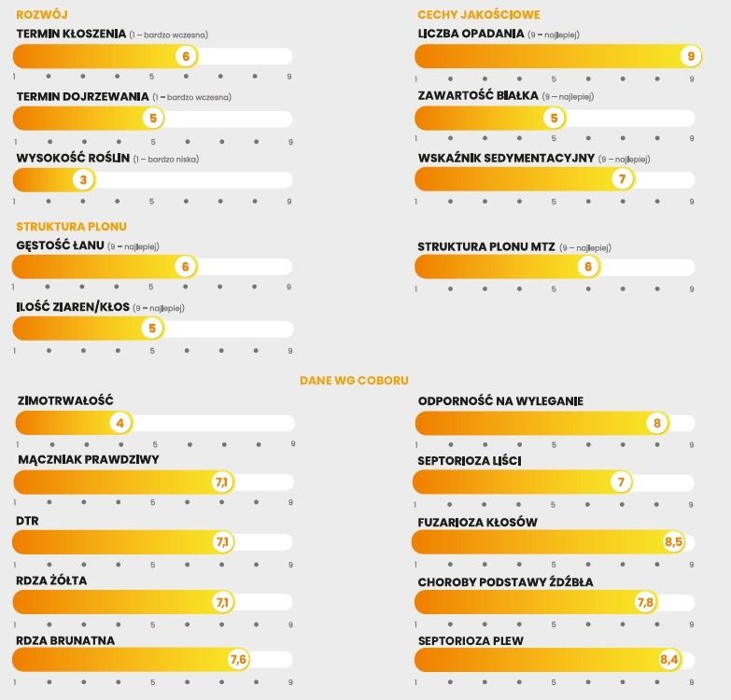Select the Zawartość białka value 5 marker
This screenshot has height=700, width=731.
(x=554, y=119)
